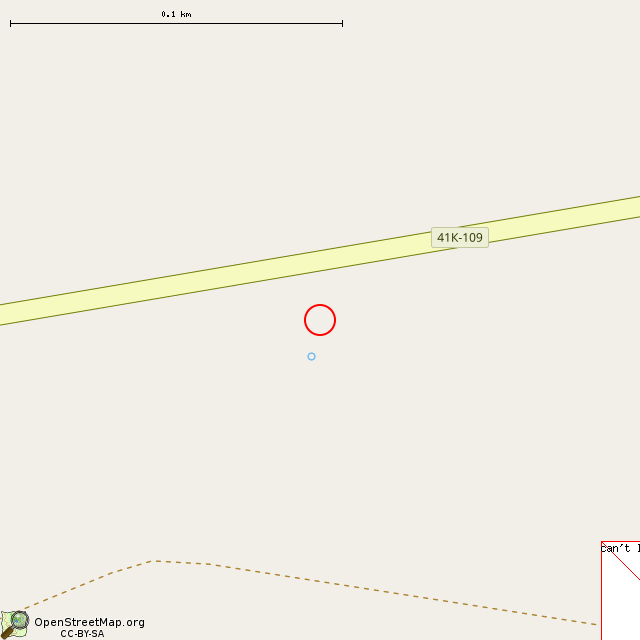This screenshot has width=640, height=640.
Task: Click the 0.1 km scale label
Action: point(176,14)
